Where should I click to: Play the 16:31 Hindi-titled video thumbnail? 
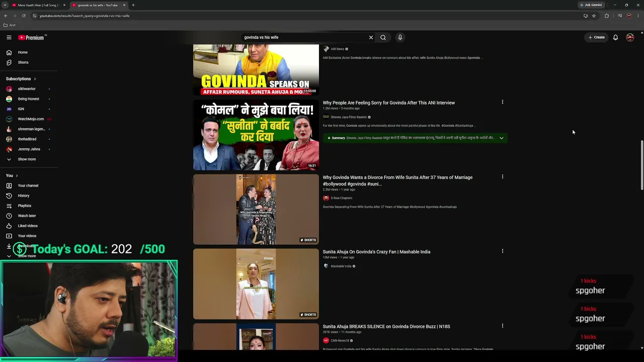256,135
